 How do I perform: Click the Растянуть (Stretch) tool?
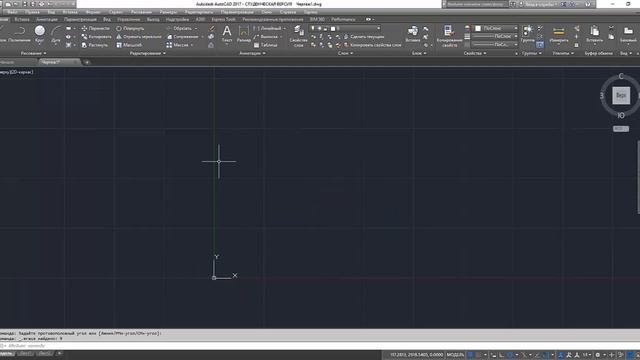[x=95, y=45]
